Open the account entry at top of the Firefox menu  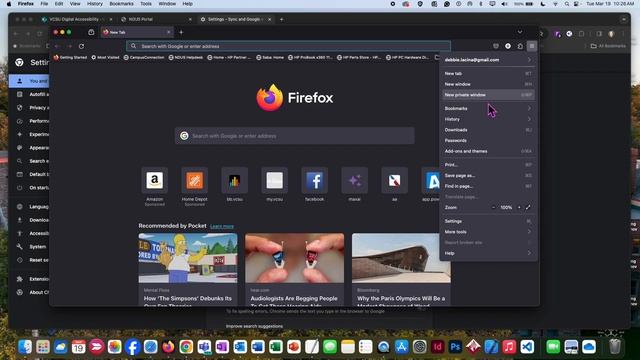(x=488, y=60)
